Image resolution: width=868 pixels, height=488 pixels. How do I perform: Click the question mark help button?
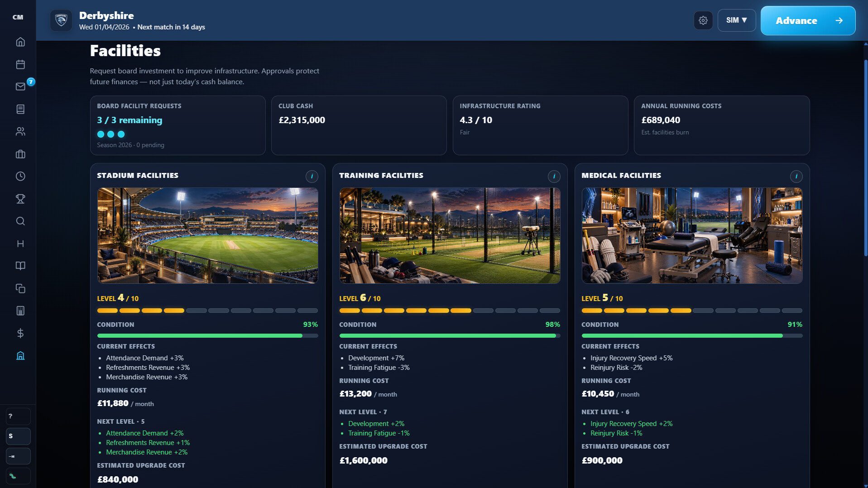point(18,416)
